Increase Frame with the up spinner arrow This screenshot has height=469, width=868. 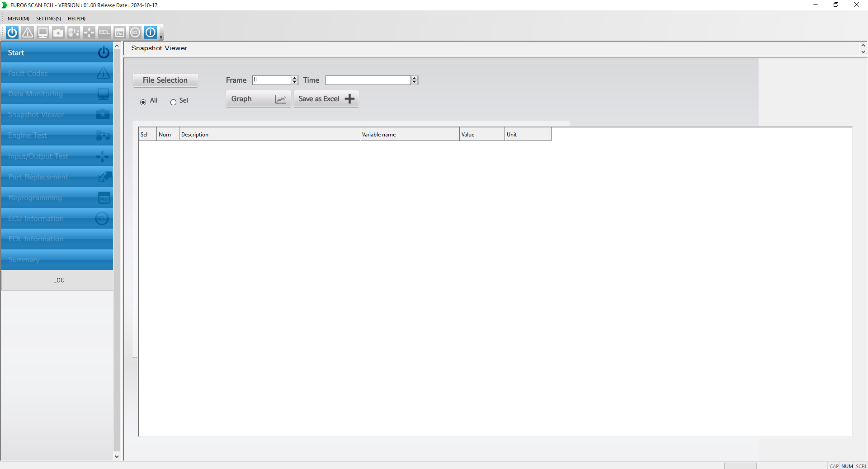click(x=295, y=78)
